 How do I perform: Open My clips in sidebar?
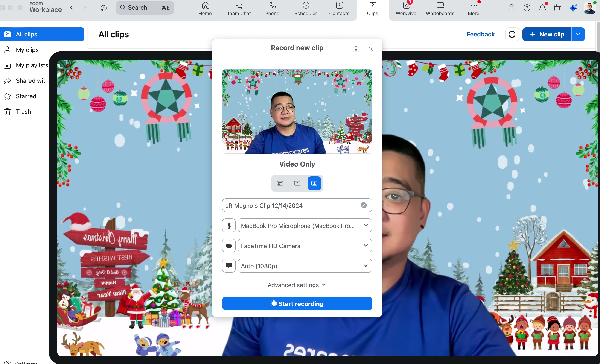(27, 50)
